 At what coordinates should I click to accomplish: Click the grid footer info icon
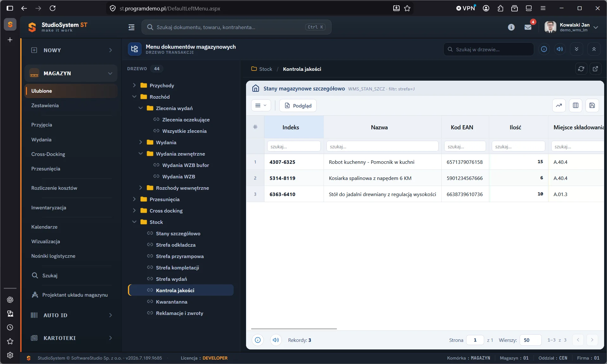click(258, 340)
